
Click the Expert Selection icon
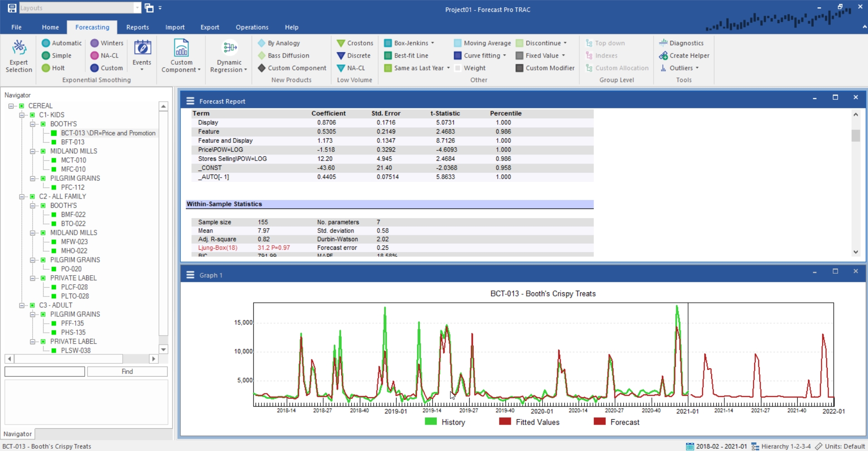(x=19, y=47)
